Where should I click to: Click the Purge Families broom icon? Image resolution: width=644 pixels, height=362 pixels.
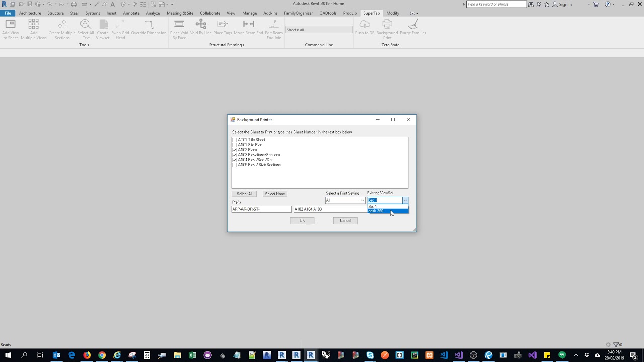[413, 24]
